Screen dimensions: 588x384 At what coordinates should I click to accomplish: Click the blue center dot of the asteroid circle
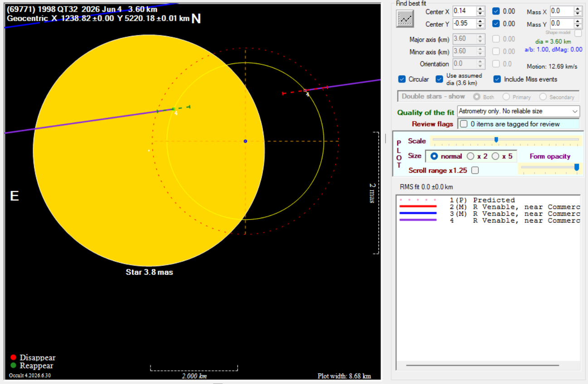click(245, 141)
